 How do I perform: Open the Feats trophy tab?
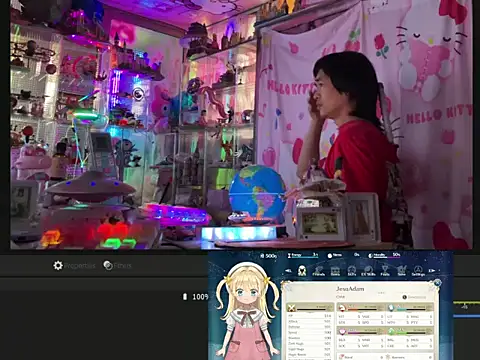click(385, 271)
